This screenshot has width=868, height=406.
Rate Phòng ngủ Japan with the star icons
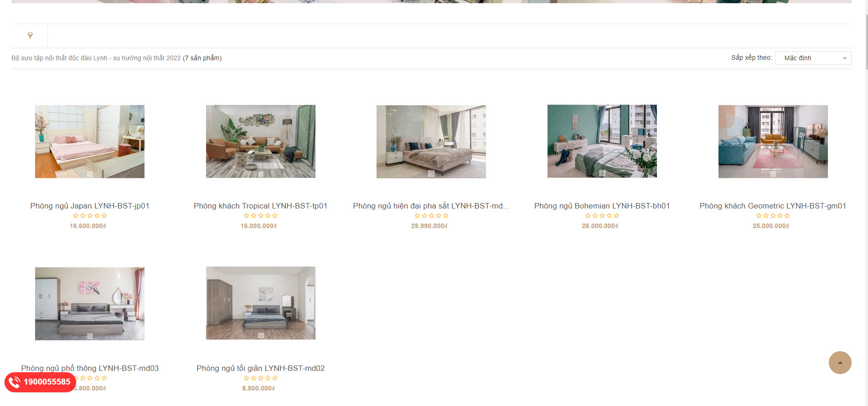coord(90,216)
